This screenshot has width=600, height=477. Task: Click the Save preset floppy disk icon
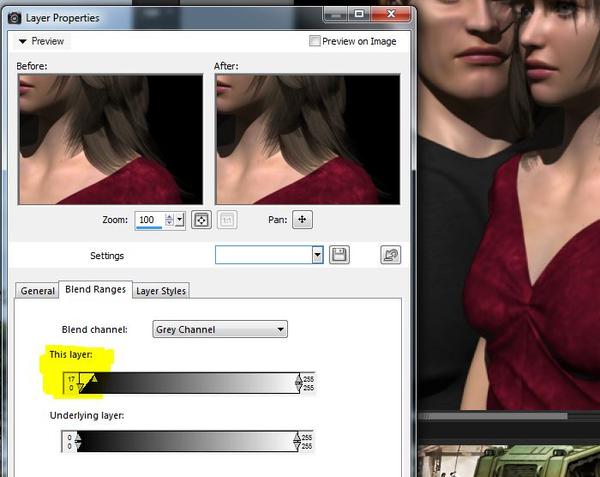(339, 255)
